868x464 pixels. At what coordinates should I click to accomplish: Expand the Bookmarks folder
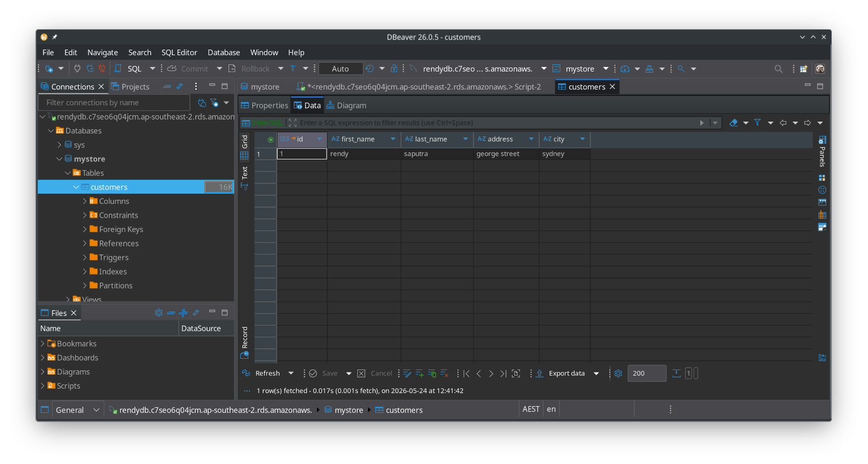coord(42,343)
